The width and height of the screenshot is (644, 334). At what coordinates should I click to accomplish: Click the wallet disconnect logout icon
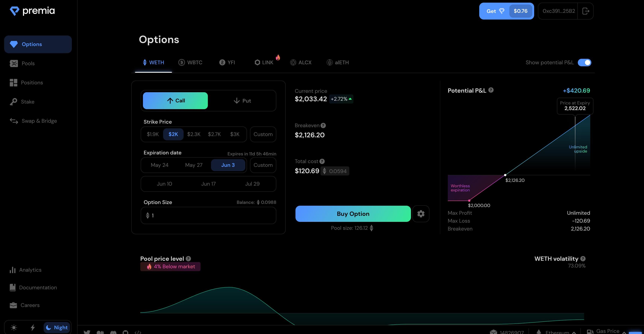(586, 11)
